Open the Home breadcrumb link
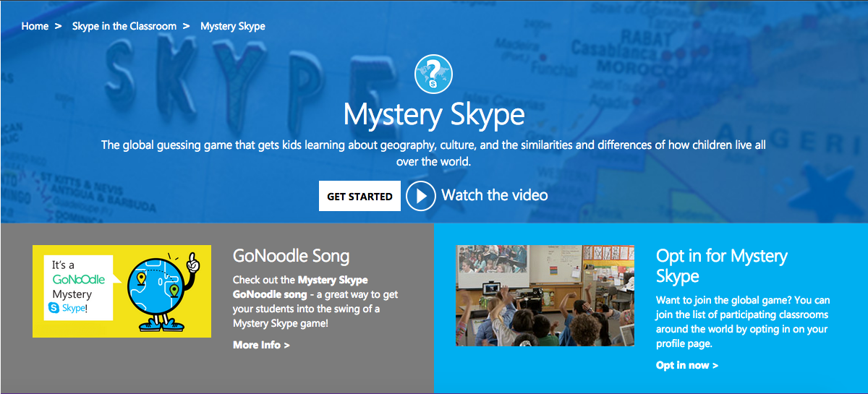The width and height of the screenshot is (868, 394). (35, 26)
